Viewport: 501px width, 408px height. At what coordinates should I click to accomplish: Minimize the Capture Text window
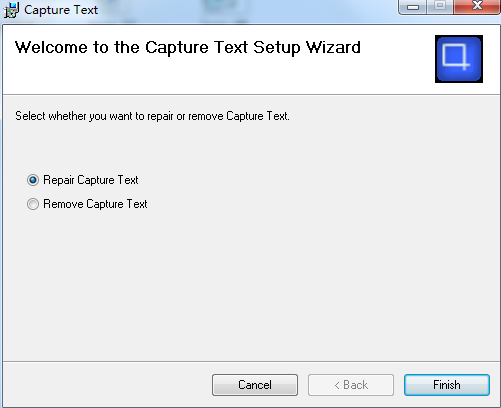click(413, 7)
